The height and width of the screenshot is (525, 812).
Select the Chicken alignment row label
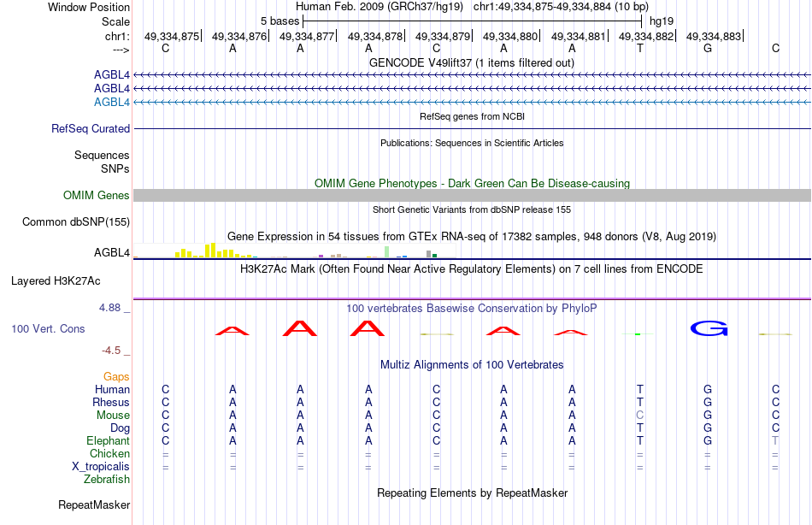coord(109,454)
